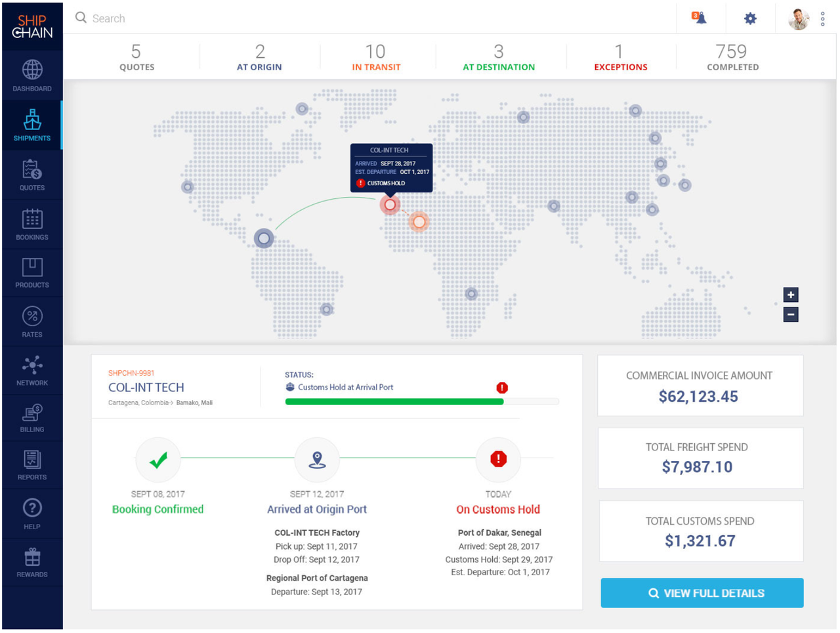The height and width of the screenshot is (633, 840).
Task: View the EXCEPTIONS shipments tab
Action: click(x=620, y=58)
